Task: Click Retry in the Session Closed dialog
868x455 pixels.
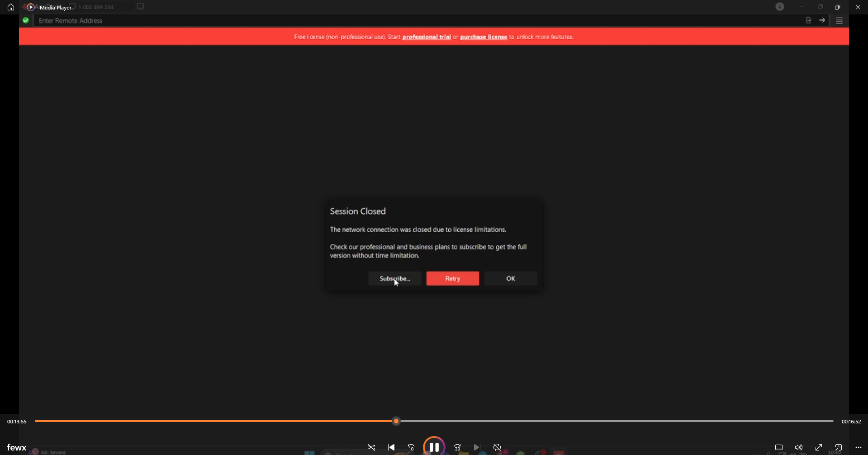Action: point(452,278)
